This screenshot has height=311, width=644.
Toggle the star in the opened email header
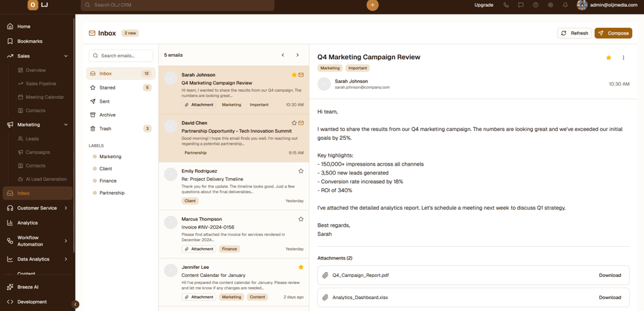[x=609, y=57]
